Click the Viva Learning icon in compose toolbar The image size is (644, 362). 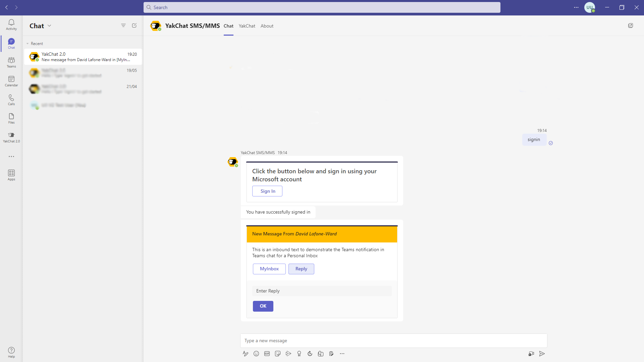coord(321,354)
